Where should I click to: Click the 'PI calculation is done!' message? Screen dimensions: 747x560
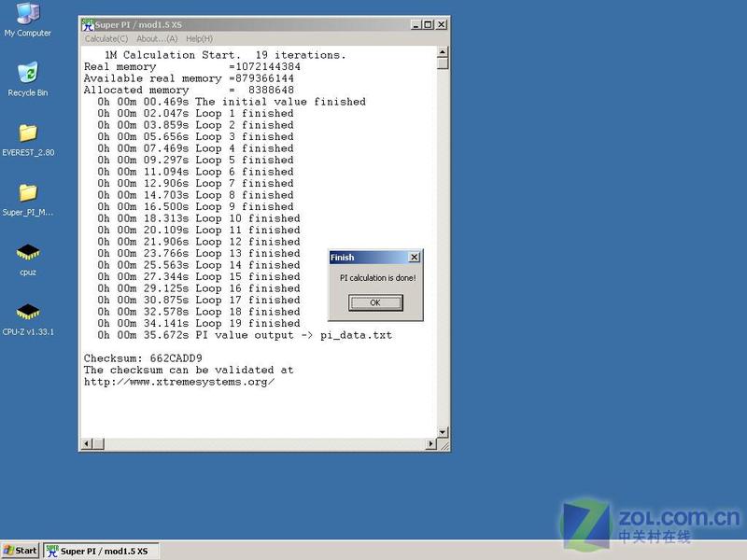[x=378, y=277]
